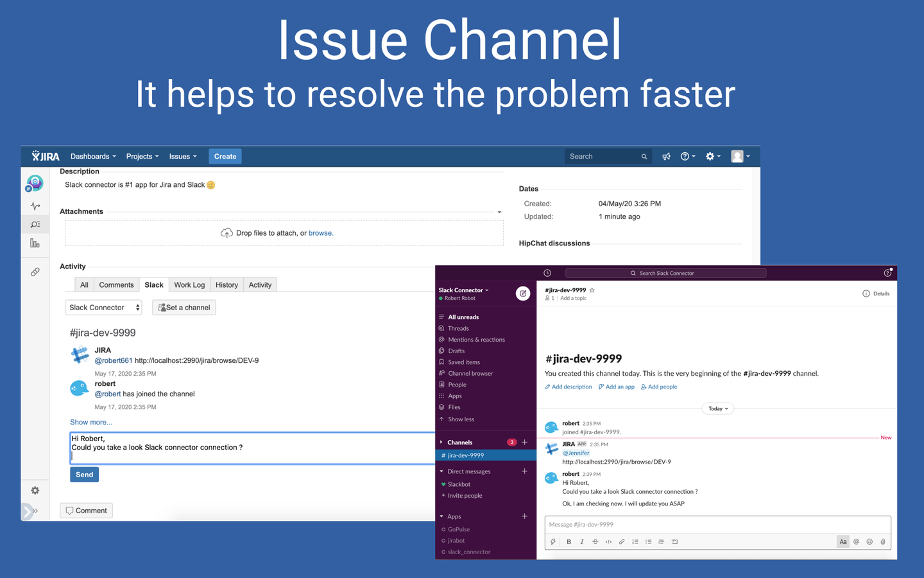The image size is (924, 578).
Task: Click the Create button in Jira
Action: [x=225, y=156]
